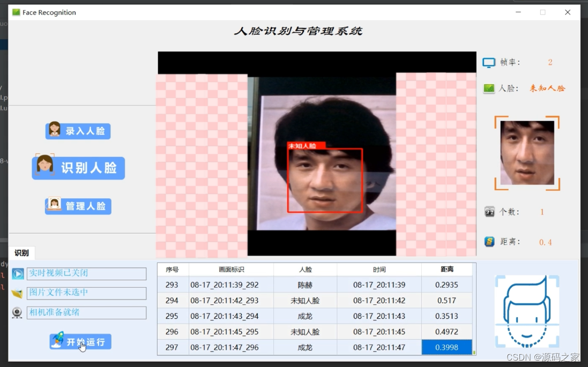Viewport: 588px width, 367px height.
Task: Click the highlighted 0.3998 distance cell
Action: 446,347
